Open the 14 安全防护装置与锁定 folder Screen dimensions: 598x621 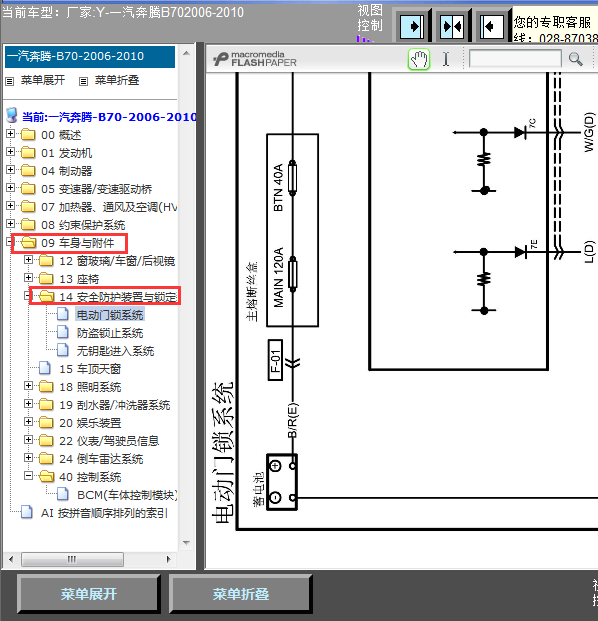[x=118, y=297]
